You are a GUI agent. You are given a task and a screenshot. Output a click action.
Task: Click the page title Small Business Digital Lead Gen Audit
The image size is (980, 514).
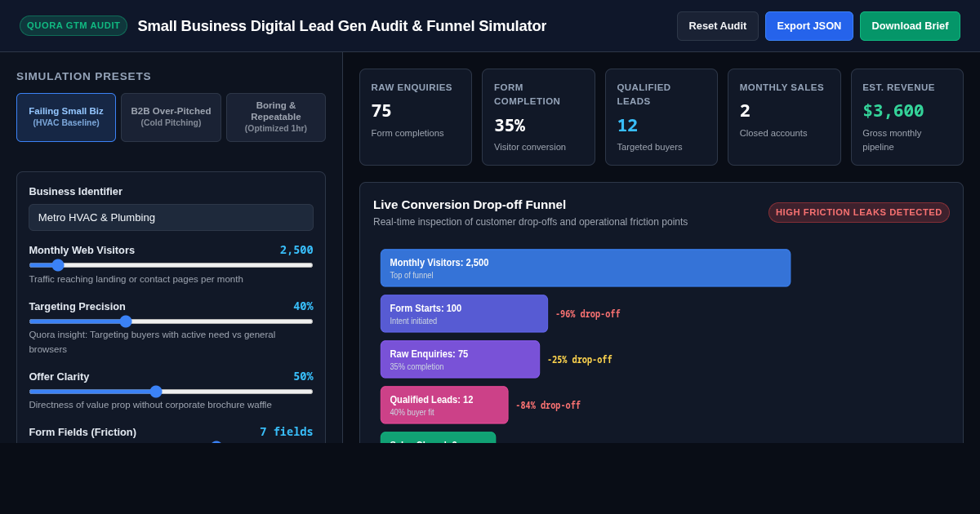point(342,26)
